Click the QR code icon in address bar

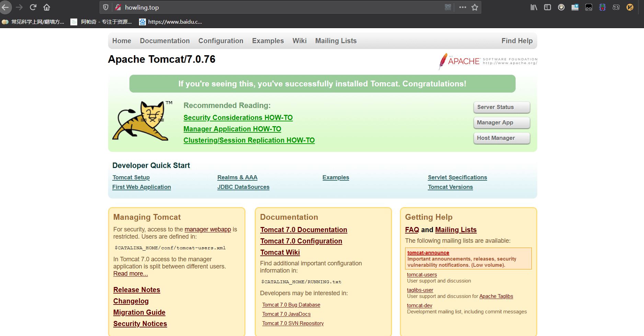448,7
